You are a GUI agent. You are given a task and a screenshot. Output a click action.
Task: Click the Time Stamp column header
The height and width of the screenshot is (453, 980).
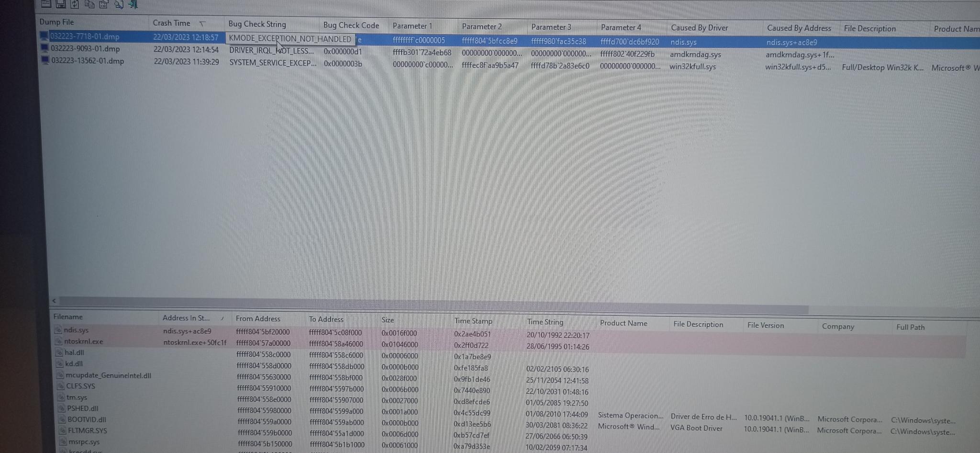pos(473,321)
